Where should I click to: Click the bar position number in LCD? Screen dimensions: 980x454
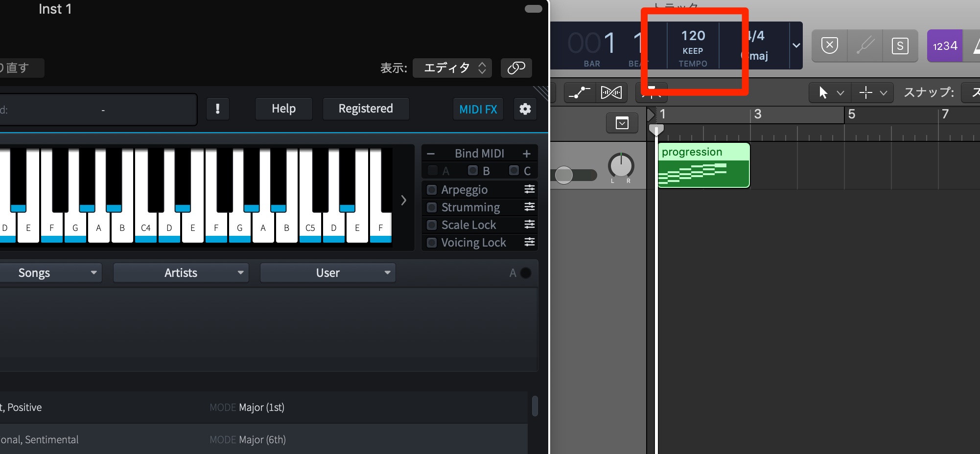pyautogui.click(x=592, y=43)
